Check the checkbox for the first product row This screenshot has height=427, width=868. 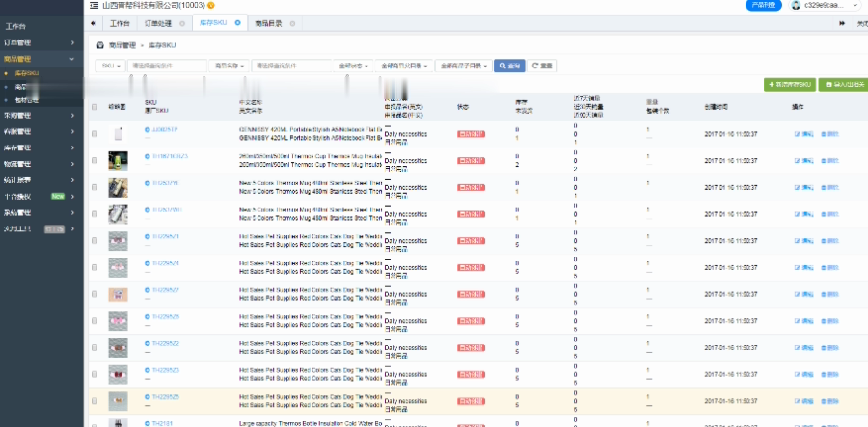pyautogui.click(x=95, y=134)
